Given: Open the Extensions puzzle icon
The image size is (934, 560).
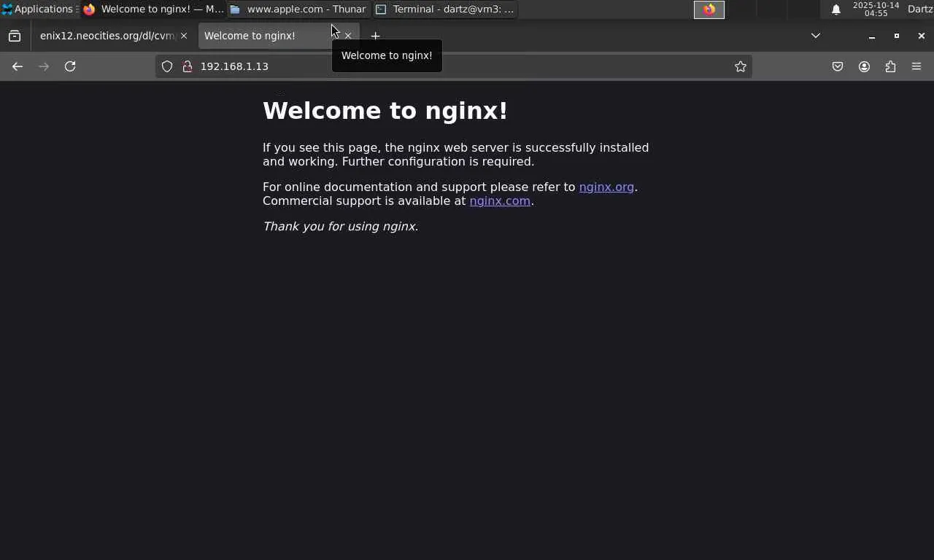Looking at the screenshot, I should (x=890, y=66).
